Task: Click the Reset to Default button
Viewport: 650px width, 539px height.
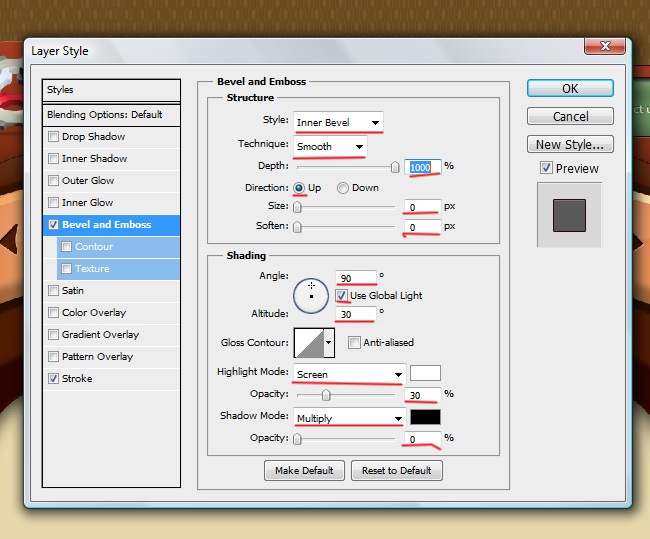Action: 396,470
